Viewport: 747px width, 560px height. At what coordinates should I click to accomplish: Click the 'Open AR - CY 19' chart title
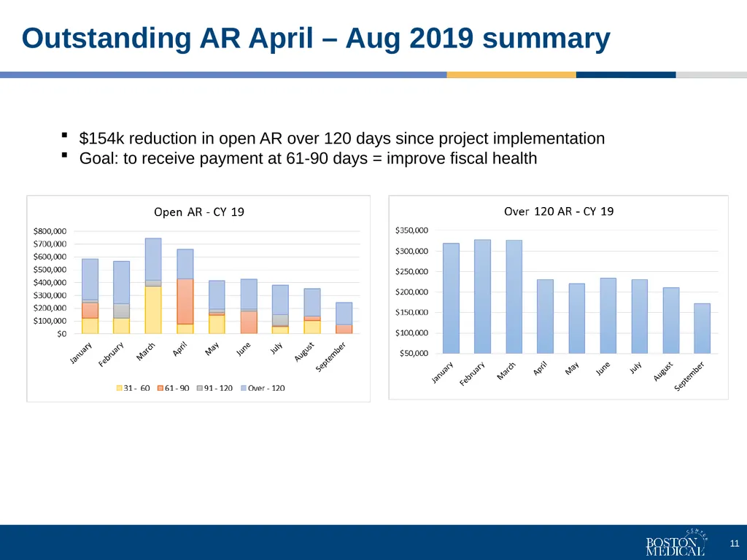point(198,212)
